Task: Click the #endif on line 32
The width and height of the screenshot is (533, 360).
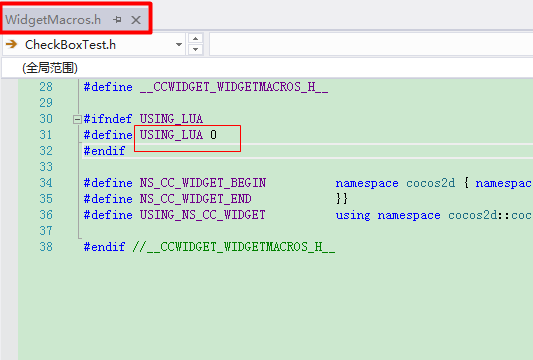Action: pyautogui.click(x=104, y=151)
